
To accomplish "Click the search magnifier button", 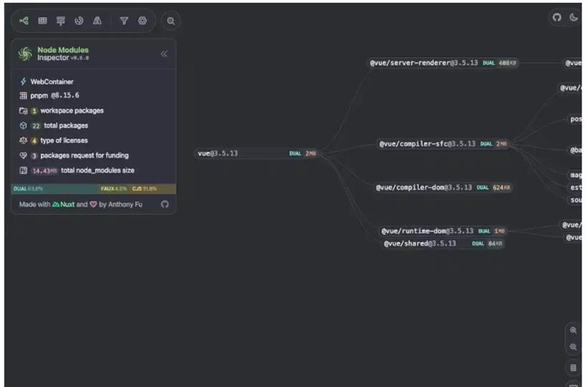I will point(171,21).
